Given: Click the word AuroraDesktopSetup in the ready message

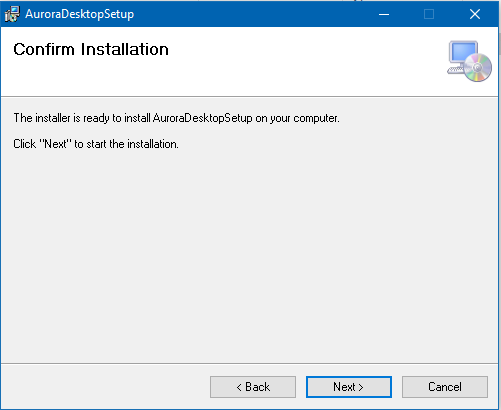Looking at the screenshot, I should point(202,118).
